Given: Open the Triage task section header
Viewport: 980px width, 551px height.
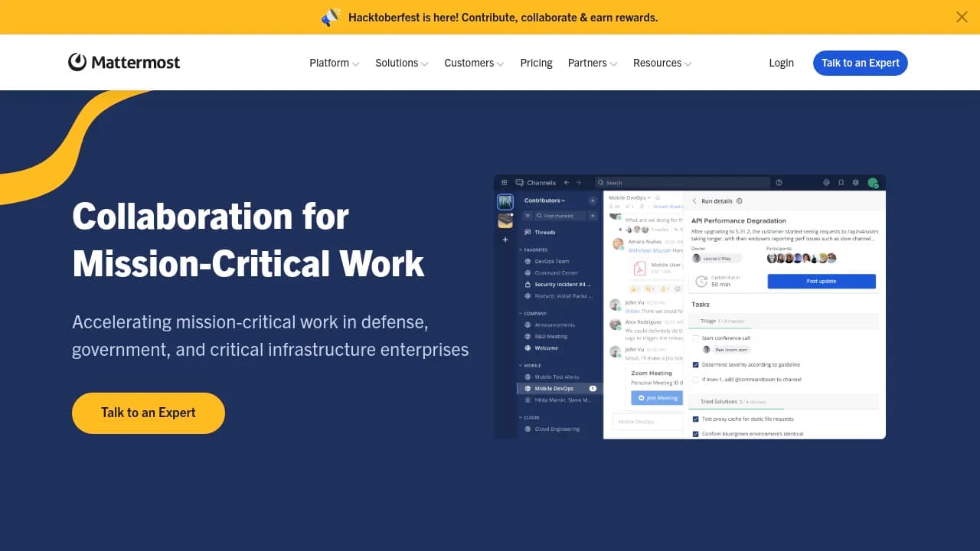Looking at the screenshot, I should pyautogui.click(x=785, y=321).
